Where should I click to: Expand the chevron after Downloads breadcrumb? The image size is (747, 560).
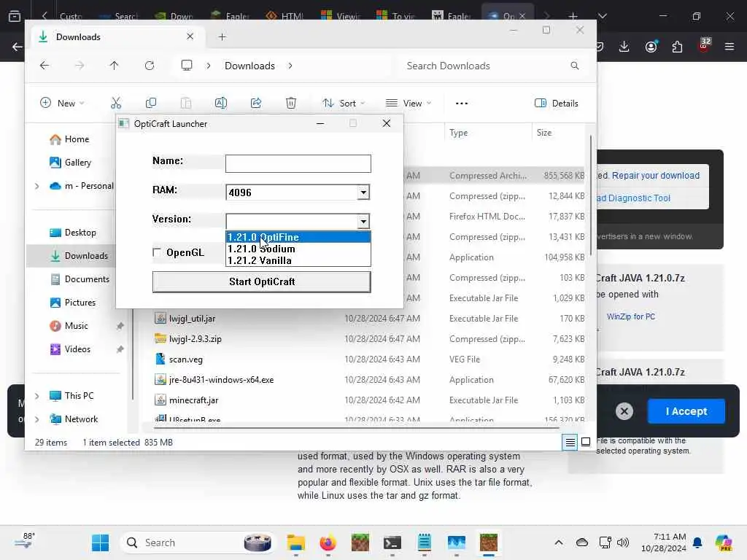click(290, 66)
